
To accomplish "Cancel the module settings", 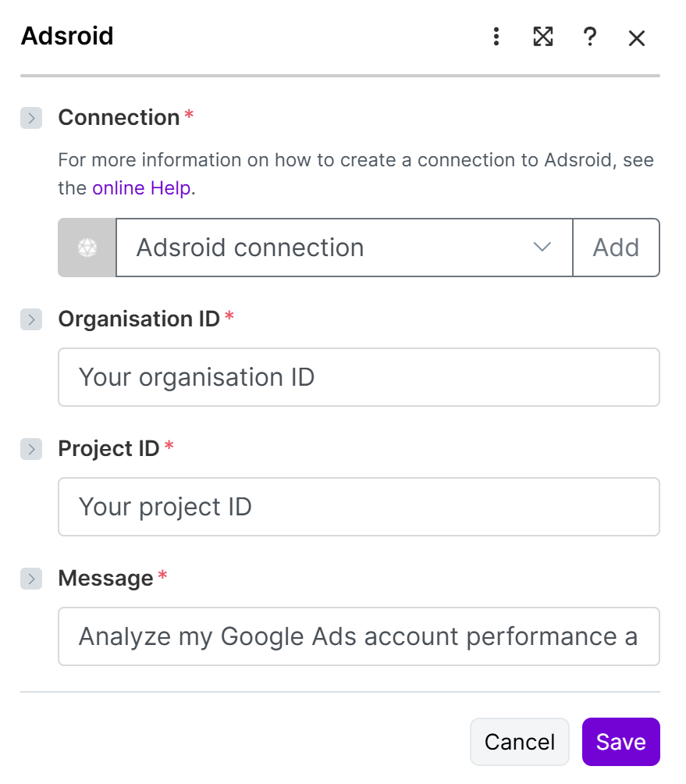I will (x=519, y=742).
